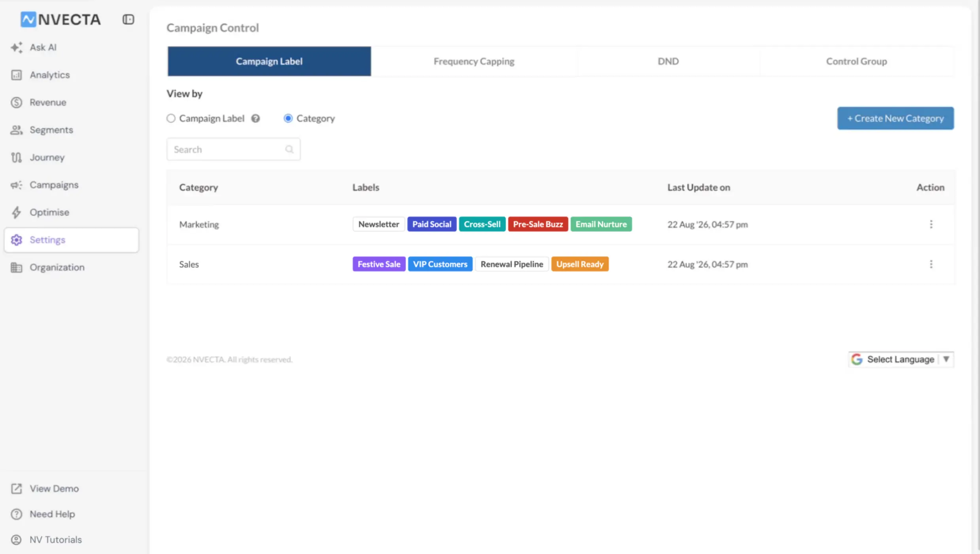Click the Pre-Sale Buzz label tag
The image size is (980, 554).
tap(538, 224)
